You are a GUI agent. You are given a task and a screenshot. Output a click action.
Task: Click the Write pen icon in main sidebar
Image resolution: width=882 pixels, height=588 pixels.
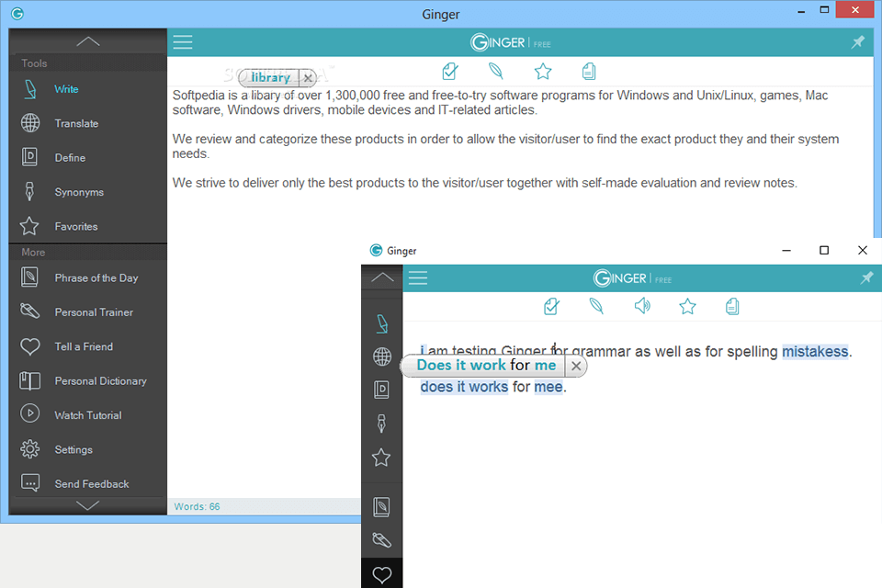[x=30, y=89]
